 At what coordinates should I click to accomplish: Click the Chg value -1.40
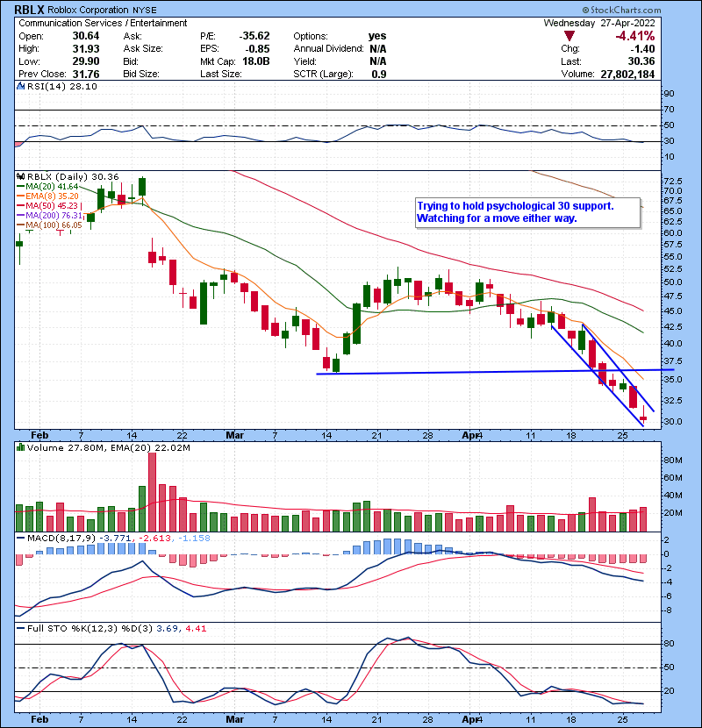click(642, 49)
